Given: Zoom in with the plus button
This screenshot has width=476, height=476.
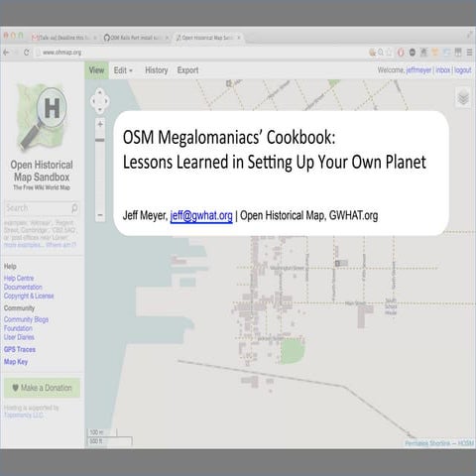Looking at the screenshot, I should tap(100, 124).
